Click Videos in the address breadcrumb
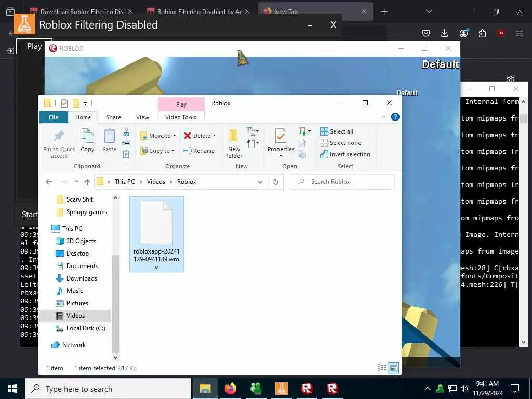The width and height of the screenshot is (532, 399). point(156,182)
